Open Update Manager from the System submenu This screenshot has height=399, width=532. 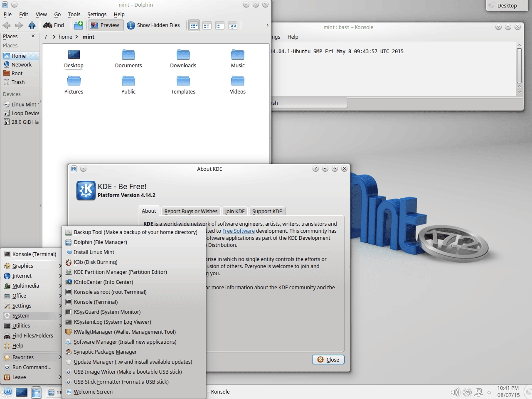[x=134, y=362]
